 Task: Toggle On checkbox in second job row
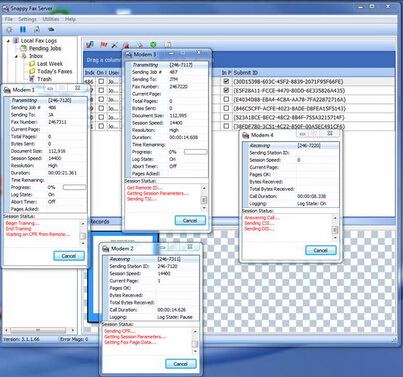(101, 90)
